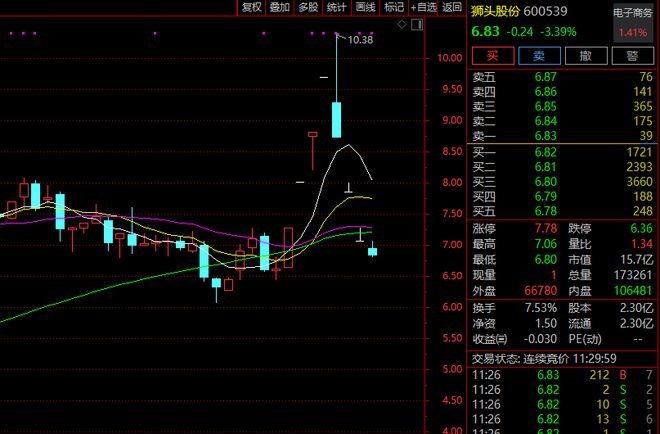Click 总量 value 173261

point(633,275)
